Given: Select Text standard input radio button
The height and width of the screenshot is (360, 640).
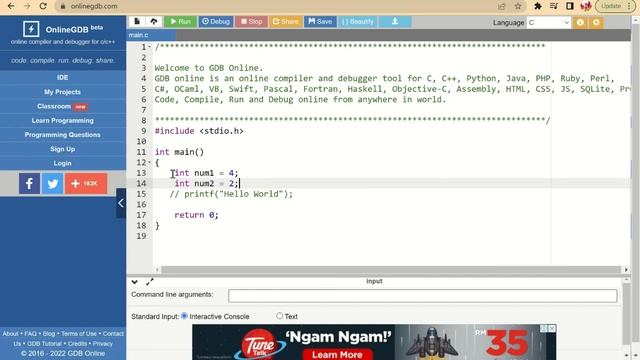Looking at the screenshot, I should tap(280, 316).
